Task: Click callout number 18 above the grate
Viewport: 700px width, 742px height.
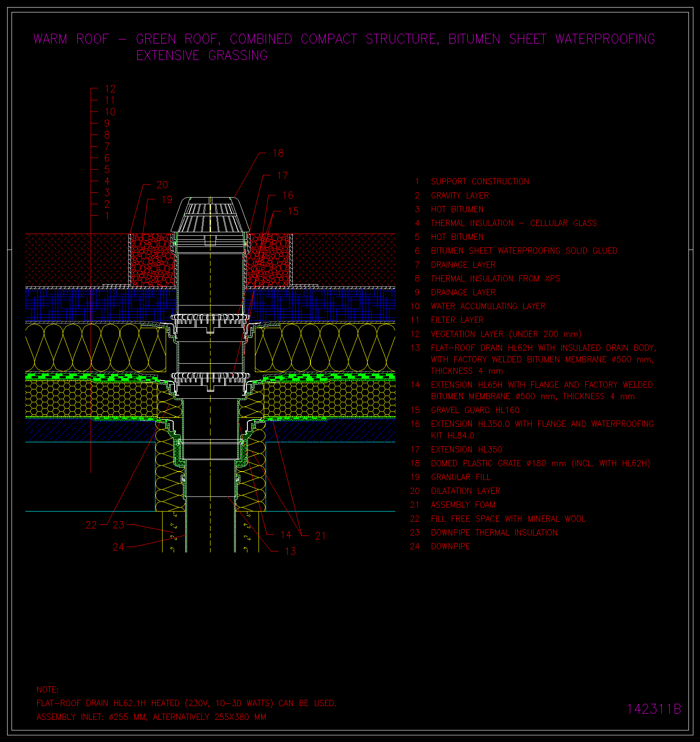Action: click(278, 154)
